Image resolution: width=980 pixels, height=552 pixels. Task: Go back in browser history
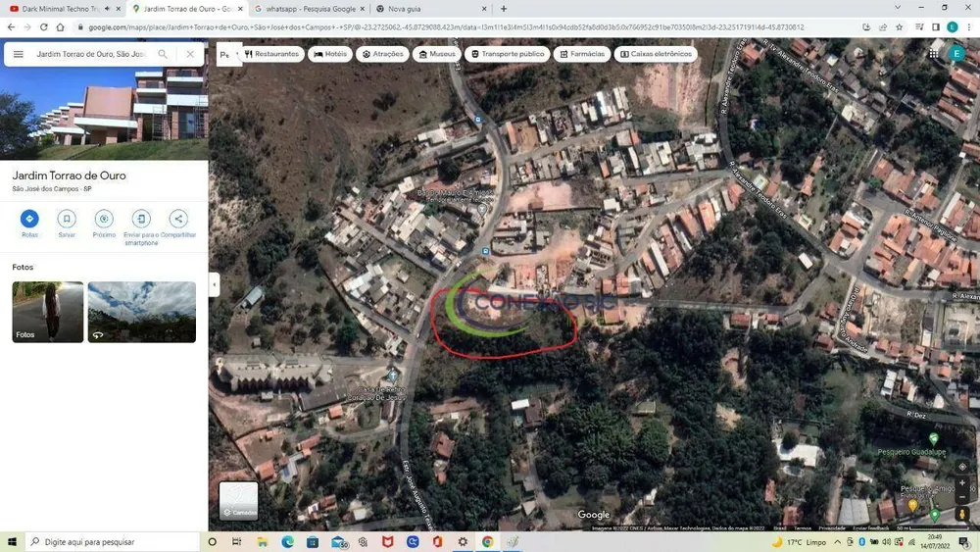coord(11,26)
